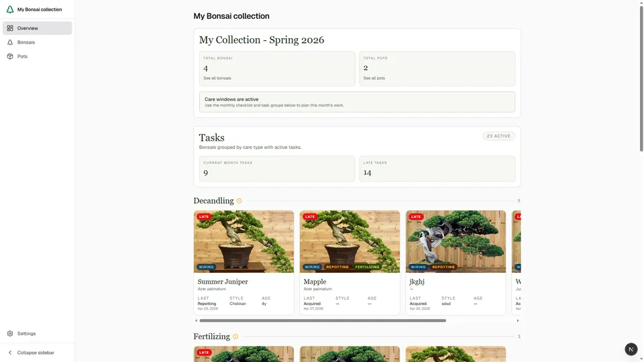Click the LATE badge on Mapple card

(310, 217)
